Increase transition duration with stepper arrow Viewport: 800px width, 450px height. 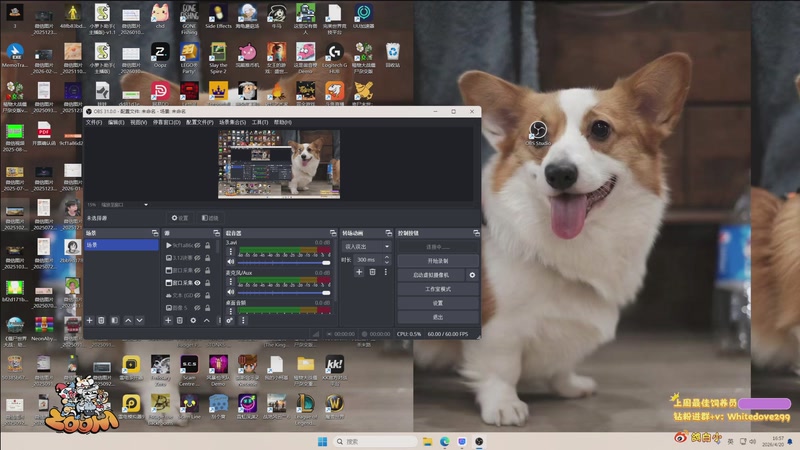pyautogui.click(x=389, y=257)
